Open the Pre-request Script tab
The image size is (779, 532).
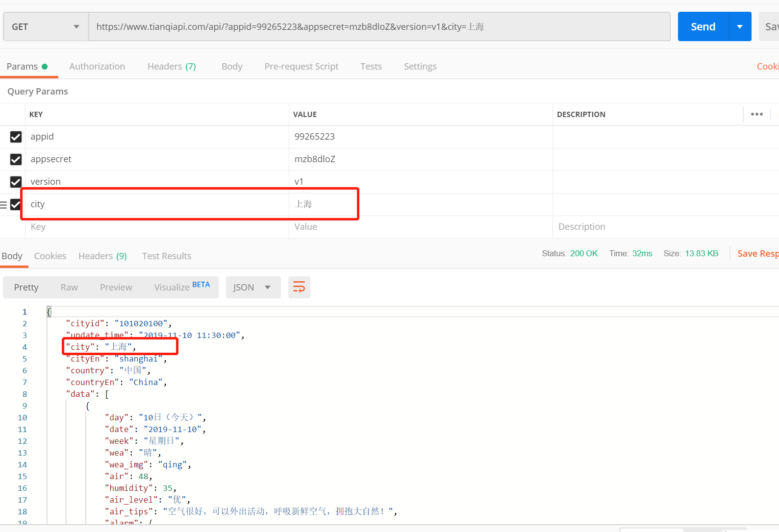click(302, 66)
